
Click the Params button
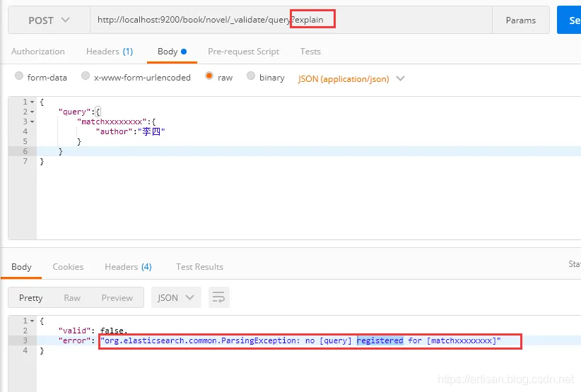click(521, 20)
